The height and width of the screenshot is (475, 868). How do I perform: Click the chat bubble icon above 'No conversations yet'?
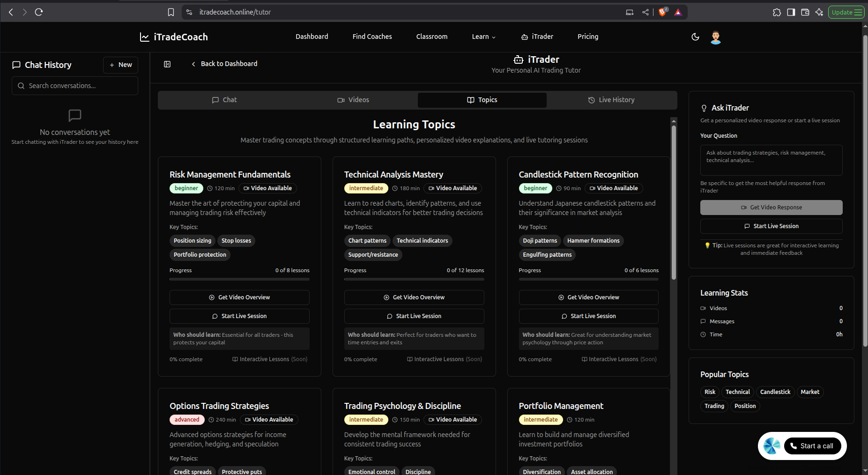(75, 115)
